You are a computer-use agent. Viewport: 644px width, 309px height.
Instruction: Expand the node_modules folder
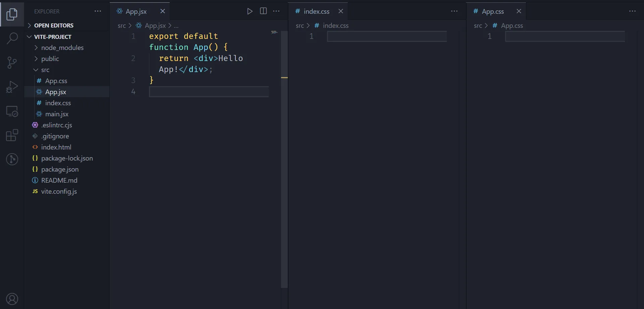click(62, 48)
